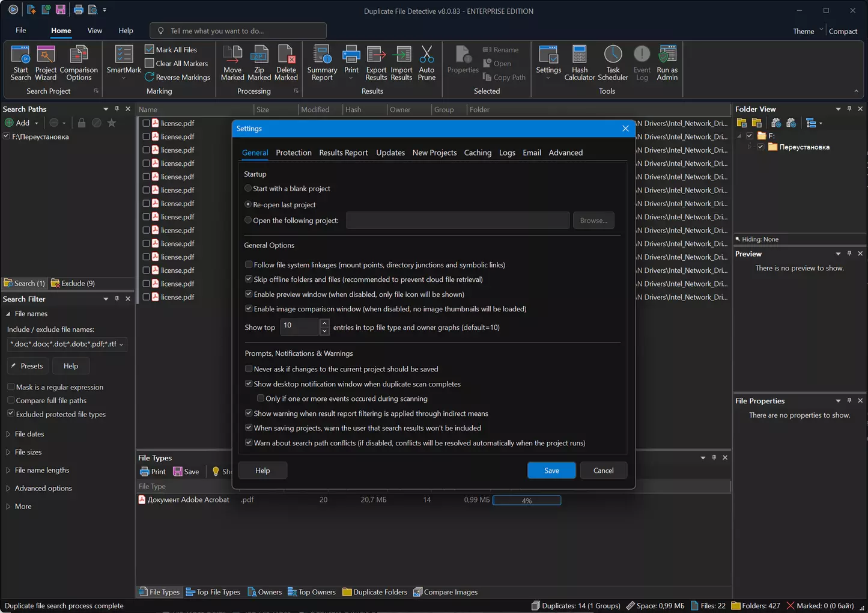868x613 pixels.
Task: Toggle 'Warn about search path conflicts' checkbox
Action: 249,443
